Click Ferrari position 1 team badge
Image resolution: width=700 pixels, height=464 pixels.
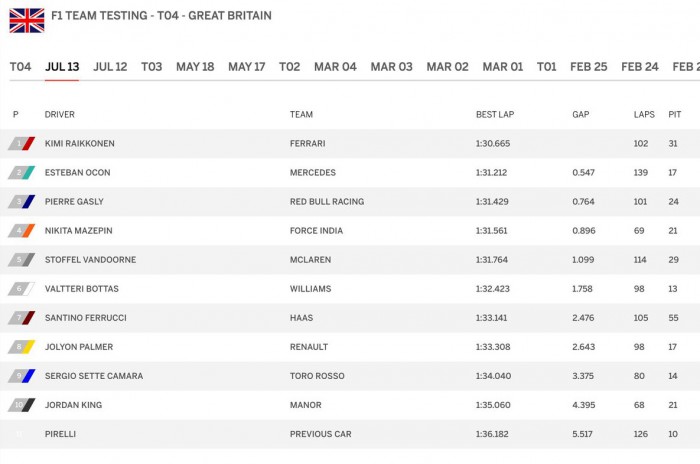tap(22, 144)
